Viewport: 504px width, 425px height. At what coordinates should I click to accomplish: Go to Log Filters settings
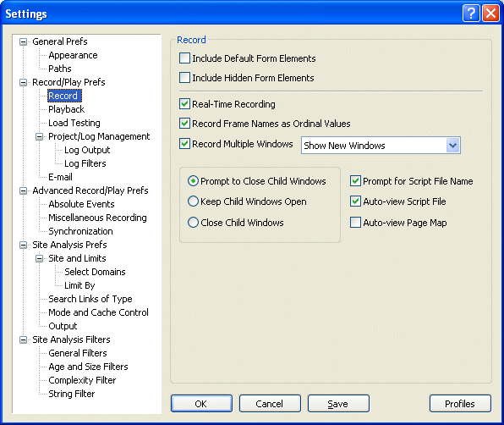(x=85, y=163)
